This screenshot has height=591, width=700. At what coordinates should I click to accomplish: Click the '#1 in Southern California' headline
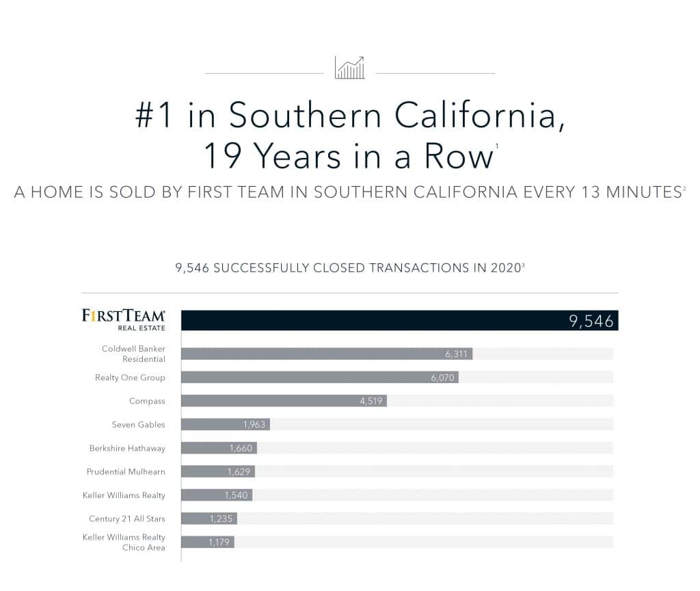(x=350, y=115)
